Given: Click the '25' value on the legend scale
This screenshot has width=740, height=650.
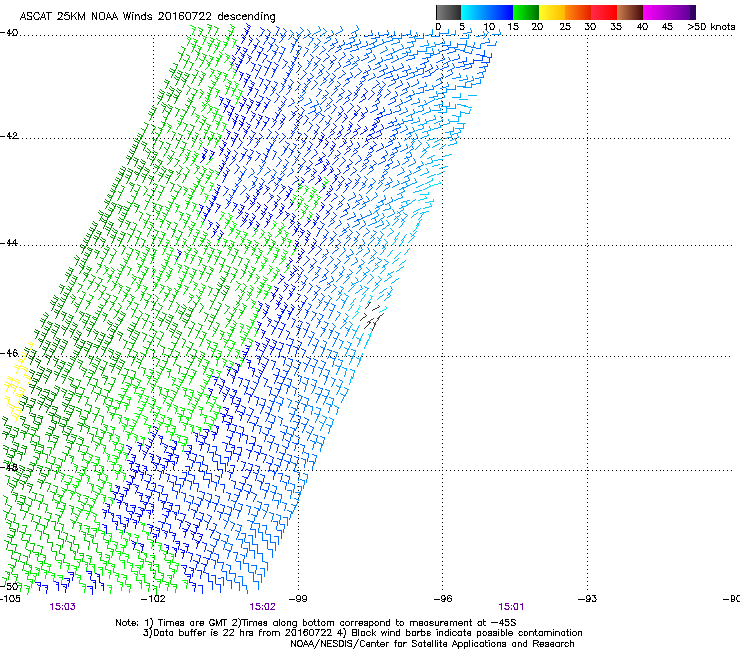Looking at the screenshot, I should tap(564, 27).
